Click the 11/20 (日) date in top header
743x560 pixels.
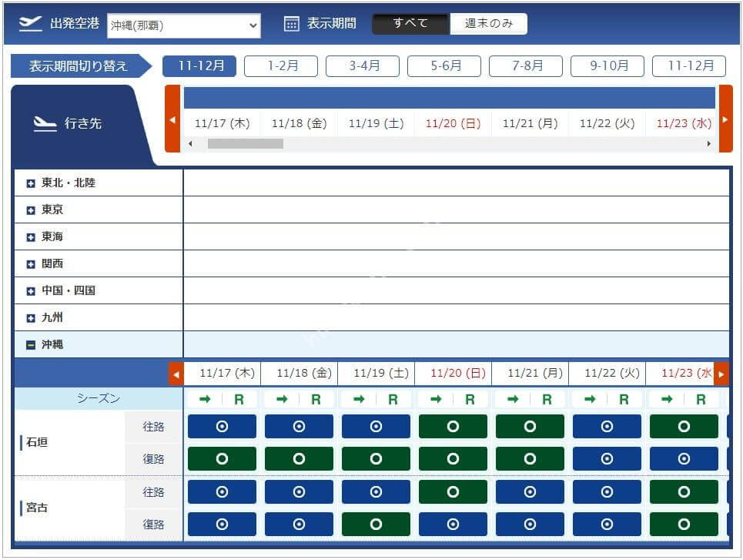coord(453,123)
